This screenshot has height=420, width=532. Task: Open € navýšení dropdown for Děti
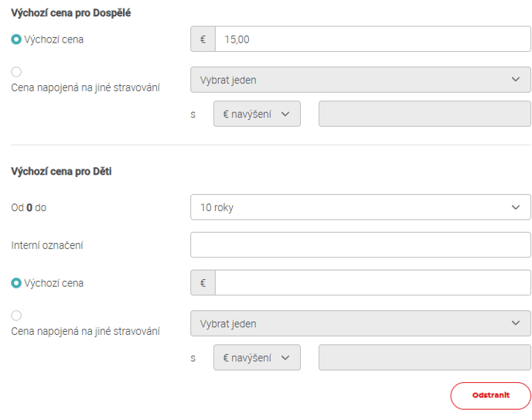coord(257,357)
